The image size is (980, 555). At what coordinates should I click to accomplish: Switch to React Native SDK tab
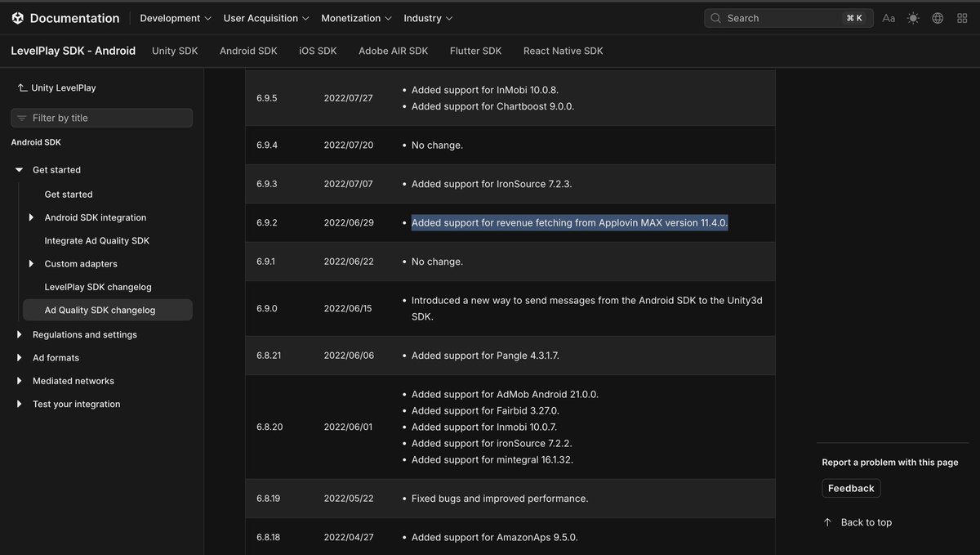tap(563, 51)
